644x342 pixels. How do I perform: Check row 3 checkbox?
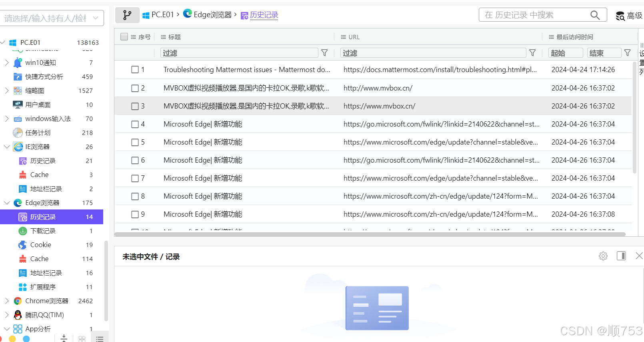click(135, 106)
